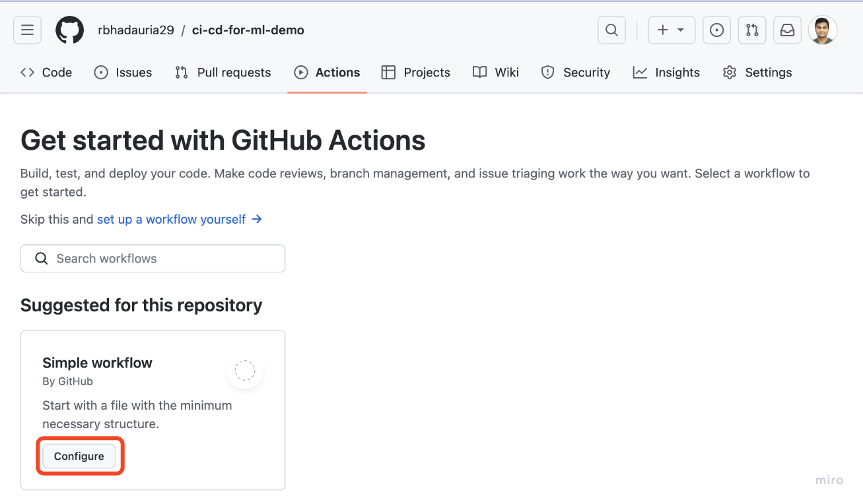Click the Simple workflow placeholder logo
This screenshot has width=863, height=504.
click(x=245, y=371)
